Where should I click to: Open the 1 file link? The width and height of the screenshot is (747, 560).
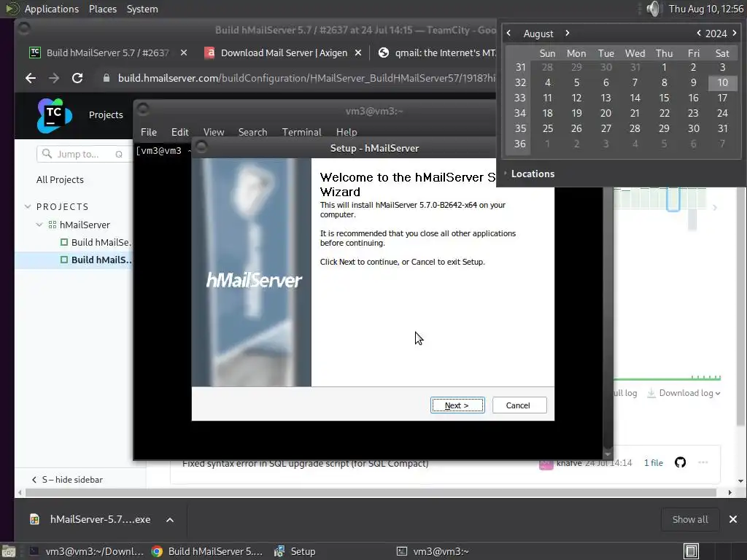[653, 462]
